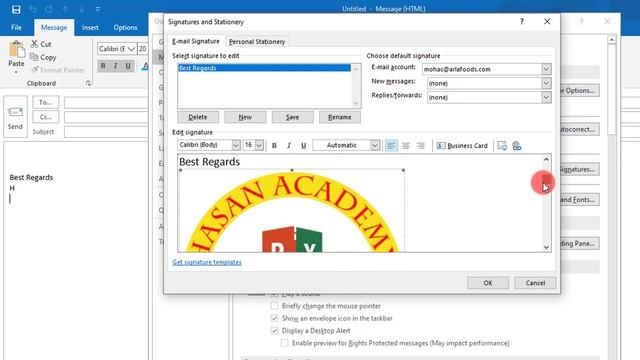Center the signature text

point(406,145)
